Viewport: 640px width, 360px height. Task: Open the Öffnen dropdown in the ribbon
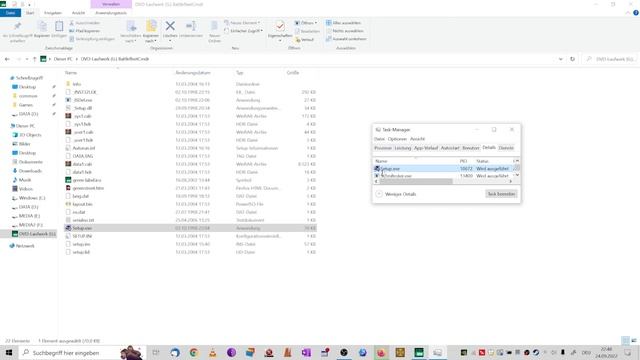pyautogui.click(x=306, y=23)
